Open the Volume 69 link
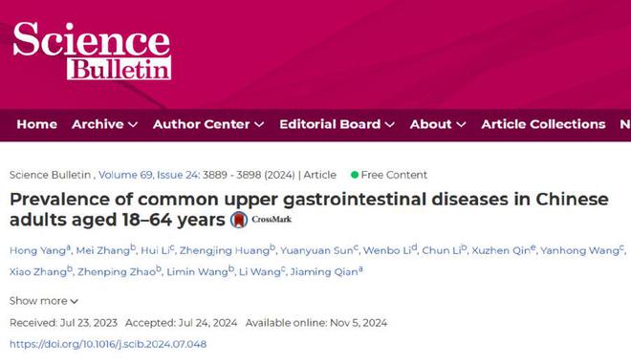The height and width of the screenshot is (364, 631). pos(125,175)
